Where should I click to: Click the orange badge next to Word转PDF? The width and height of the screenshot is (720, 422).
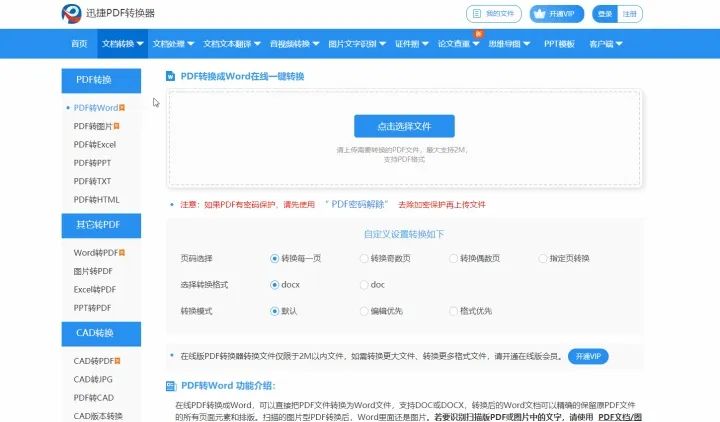coord(122,253)
